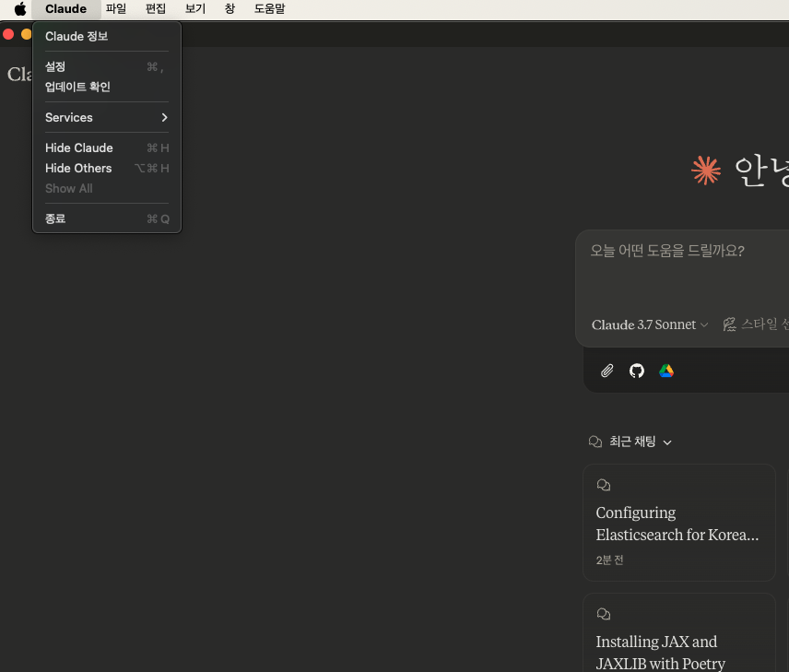Image resolution: width=789 pixels, height=672 pixels.
Task: Select Hide Claude menu entry
Action: [x=107, y=148]
